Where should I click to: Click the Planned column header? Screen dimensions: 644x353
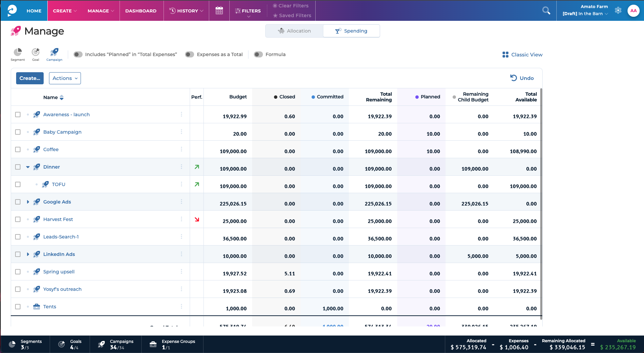coord(427,97)
